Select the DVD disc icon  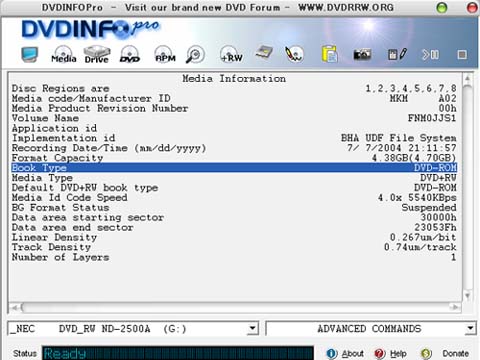(x=130, y=54)
